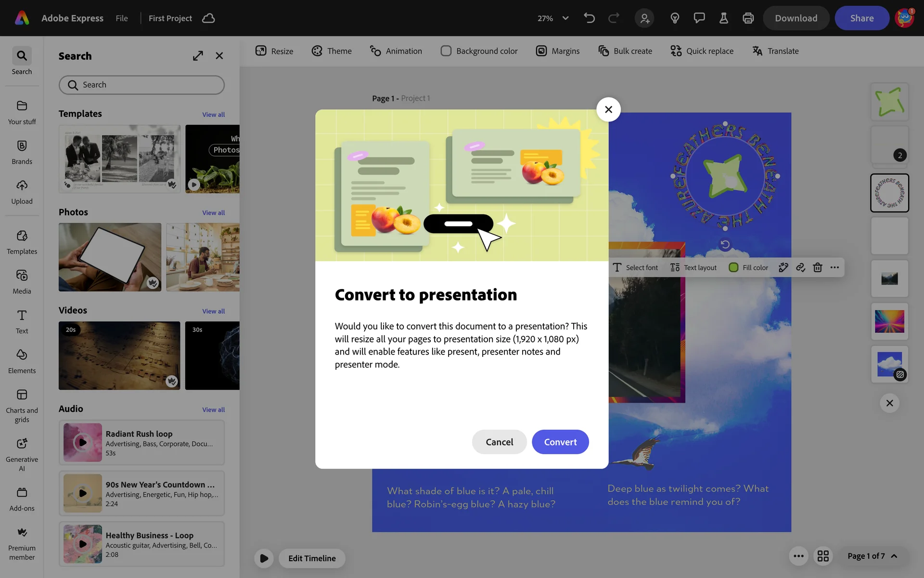Open the Fill color green swatch
Screen dimensions: 924x578
733,267
